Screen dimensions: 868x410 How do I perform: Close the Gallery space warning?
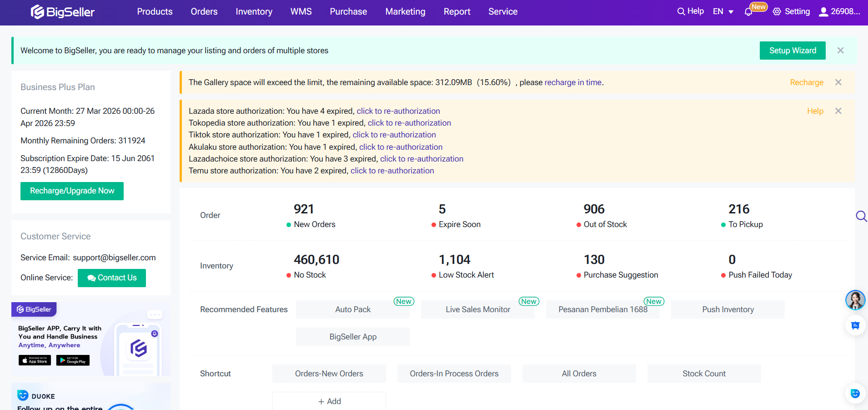(x=838, y=82)
